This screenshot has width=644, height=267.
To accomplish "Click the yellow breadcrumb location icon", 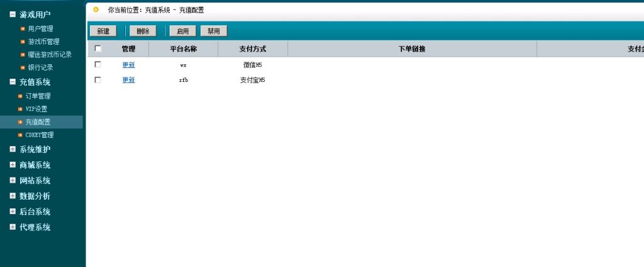I will pos(96,9).
